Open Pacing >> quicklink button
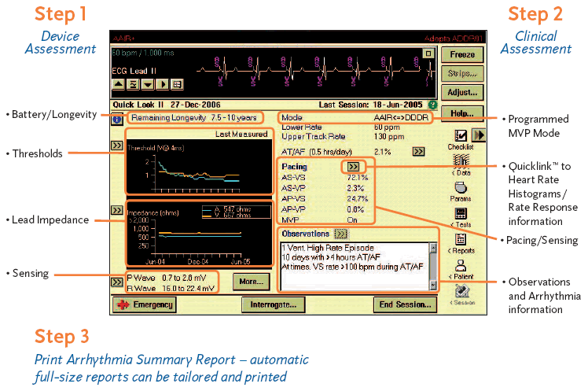Screen dimensions: 588x391 [353, 166]
